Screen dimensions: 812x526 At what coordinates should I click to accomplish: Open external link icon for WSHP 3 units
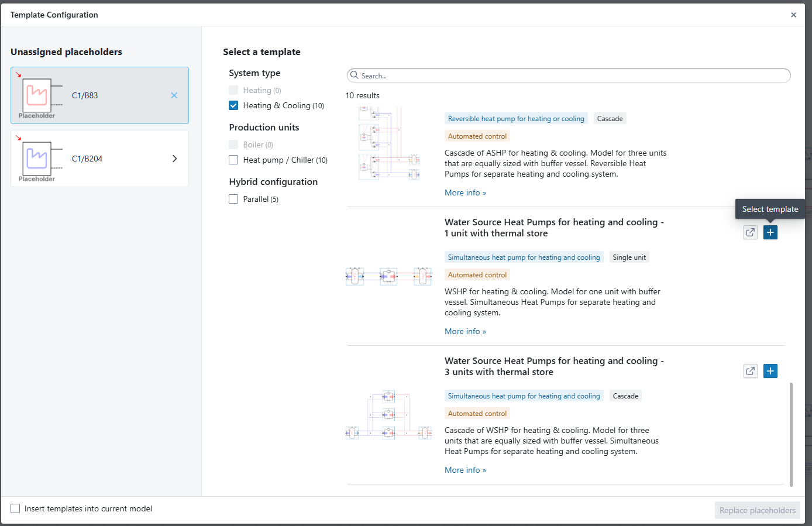tap(750, 371)
